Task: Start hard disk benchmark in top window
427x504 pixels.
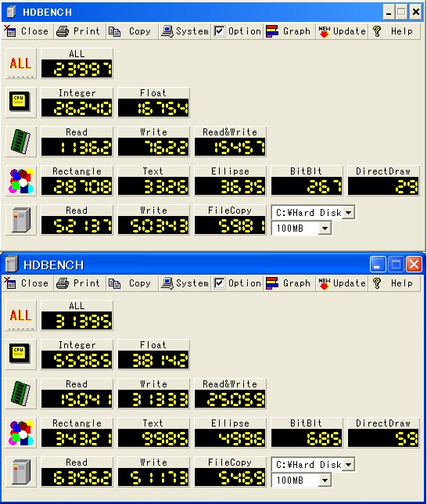Action: pos(21,220)
